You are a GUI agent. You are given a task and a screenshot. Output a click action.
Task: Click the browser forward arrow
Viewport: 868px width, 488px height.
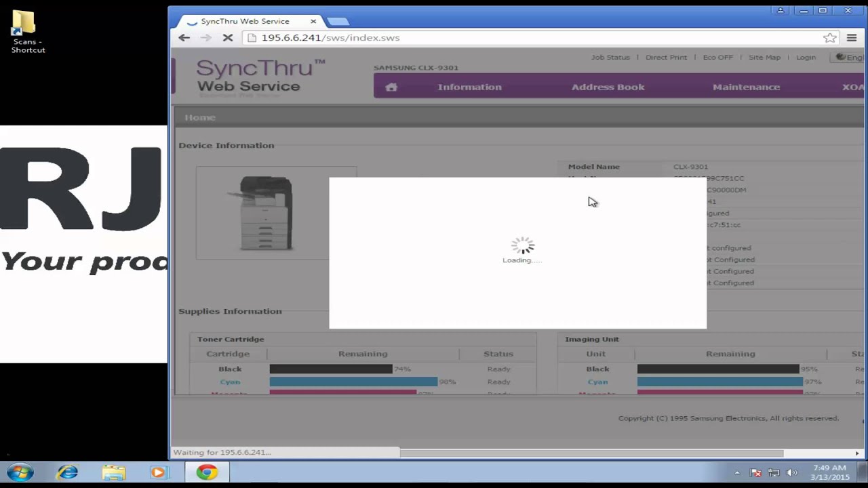[205, 38]
